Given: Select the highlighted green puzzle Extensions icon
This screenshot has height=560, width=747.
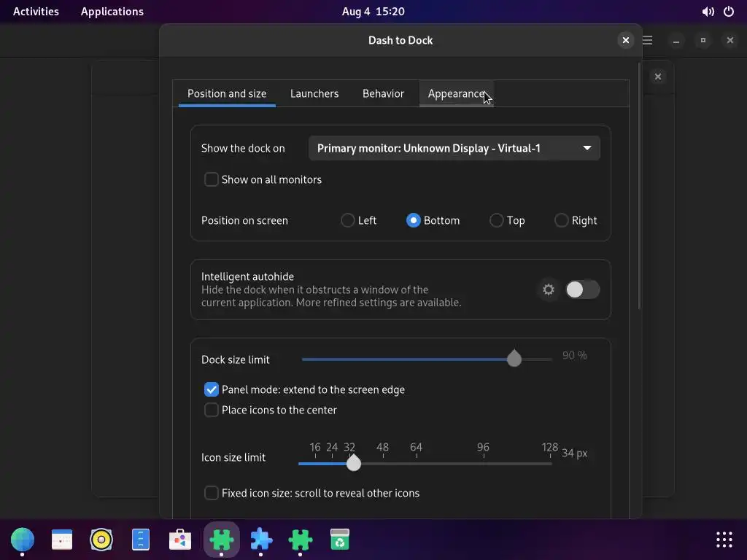Looking at the screenshot, I should pos(222,540).
